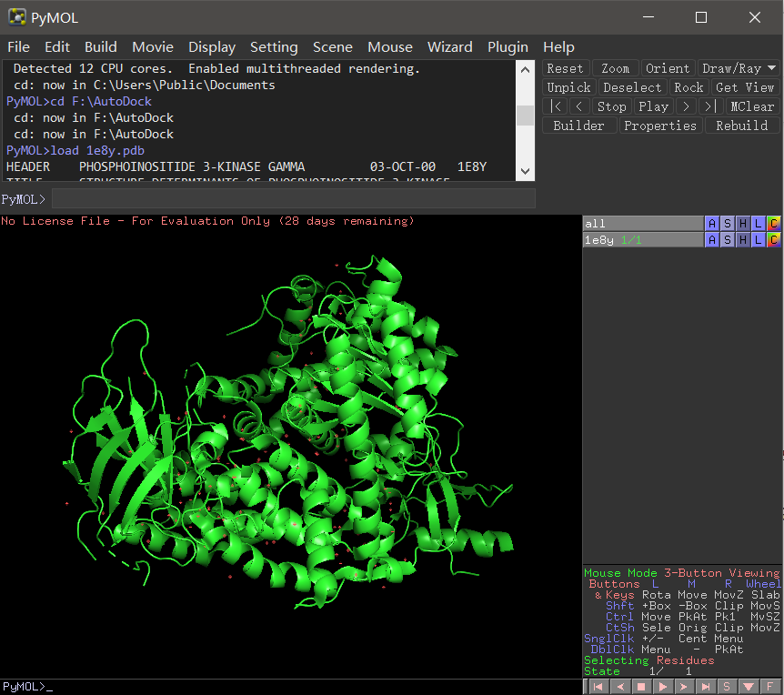Toggle visibility of the 'all' entry

tap(644, 224)
